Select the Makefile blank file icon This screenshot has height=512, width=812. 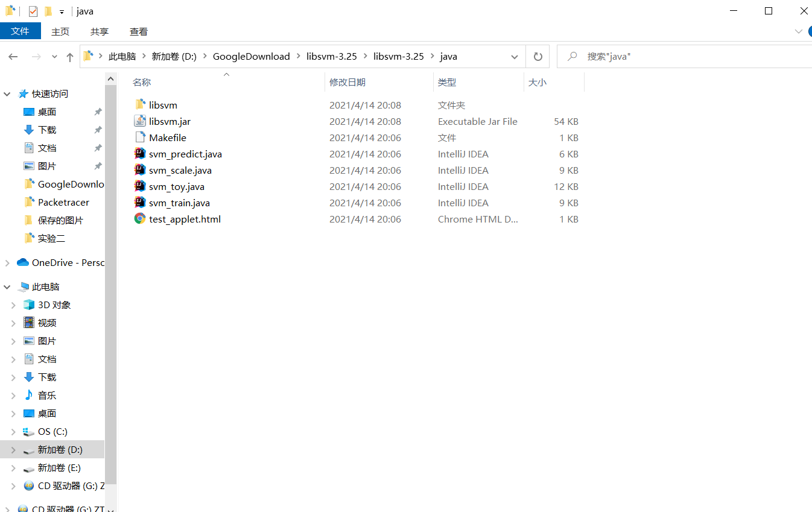click(x=140, y=137)
